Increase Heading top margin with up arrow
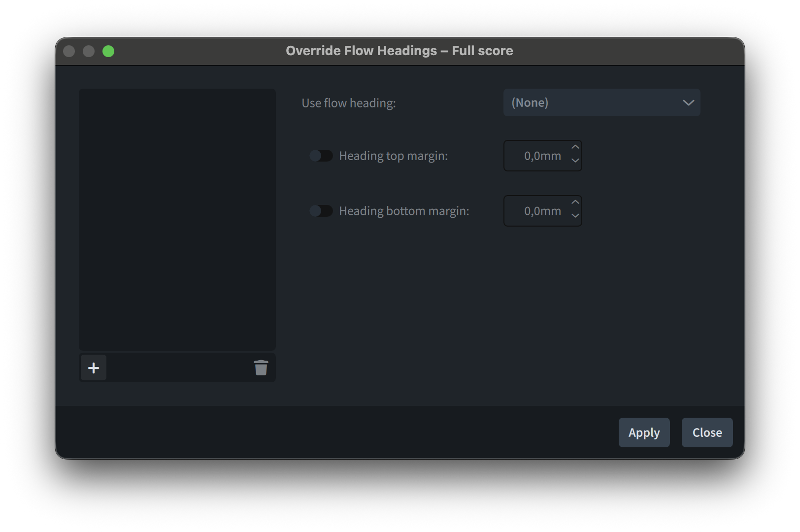The height and width of the screenshot is (532, 800). (x=575, y=147)
